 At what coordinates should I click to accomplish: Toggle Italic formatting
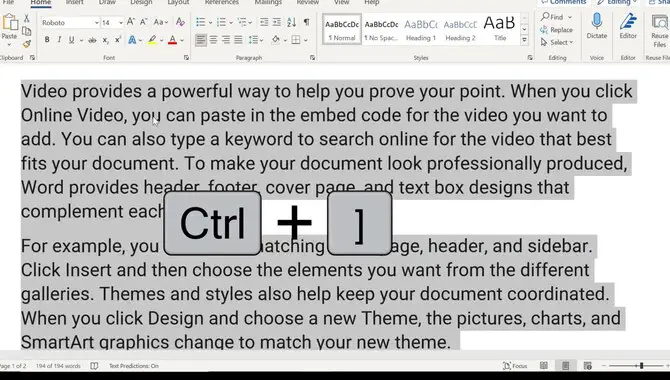59,40
